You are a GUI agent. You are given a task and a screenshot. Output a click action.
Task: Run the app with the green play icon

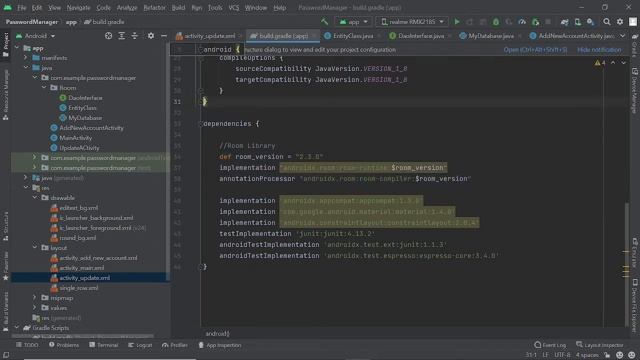(457, 22)
